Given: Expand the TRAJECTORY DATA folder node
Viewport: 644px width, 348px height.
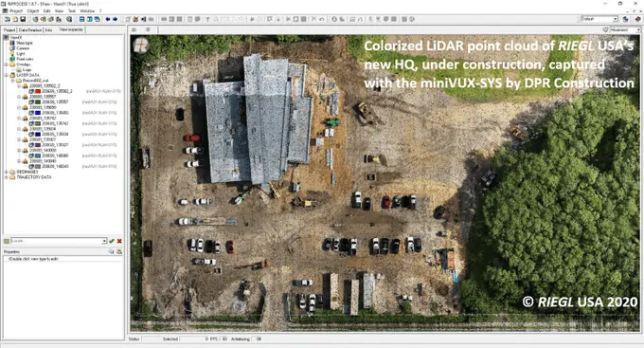Looking at the screenshot, I should [7, 177].
